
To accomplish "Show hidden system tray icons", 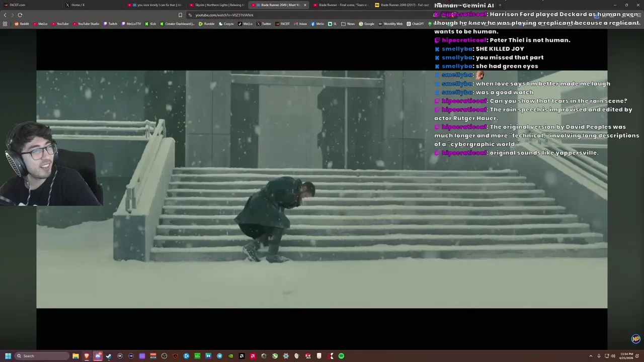I will click(x=591, y=356).
